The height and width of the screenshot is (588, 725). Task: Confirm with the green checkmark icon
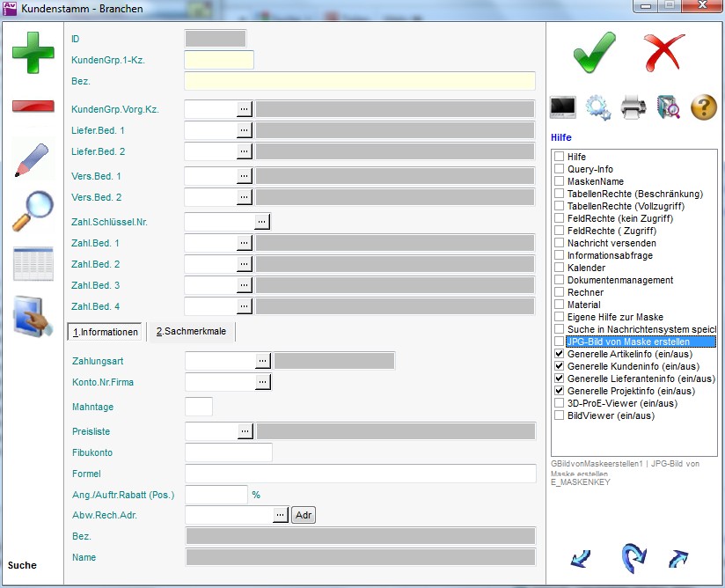click(594, 52)
